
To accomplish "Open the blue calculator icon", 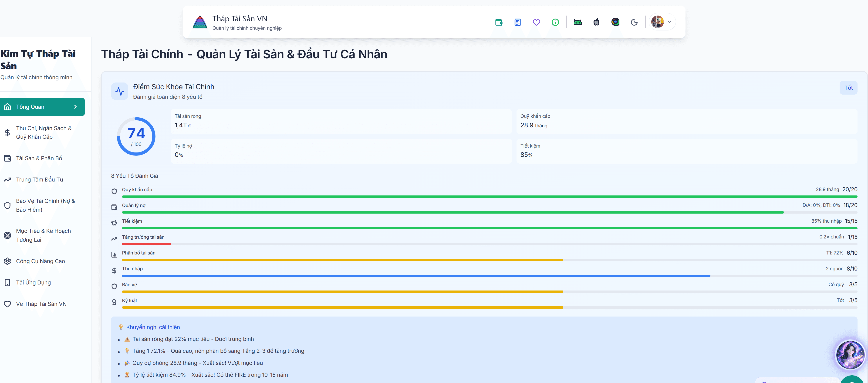I will click(x=518, y=22).
